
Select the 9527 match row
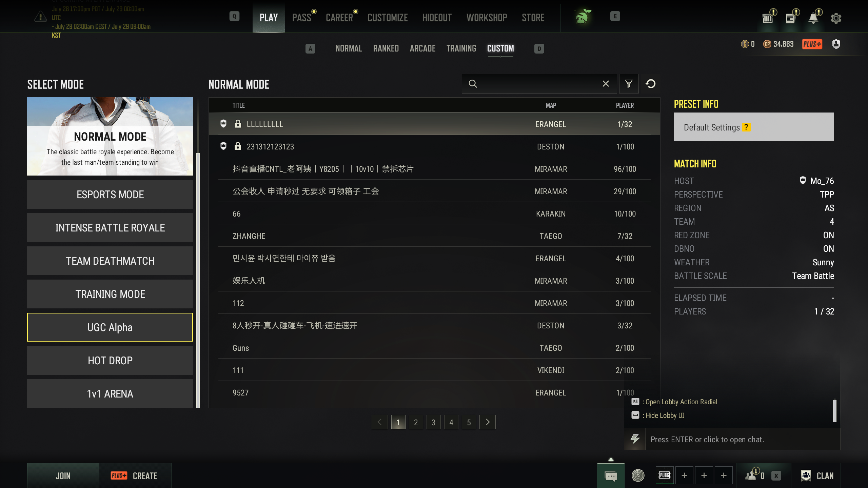click(434, 392)
